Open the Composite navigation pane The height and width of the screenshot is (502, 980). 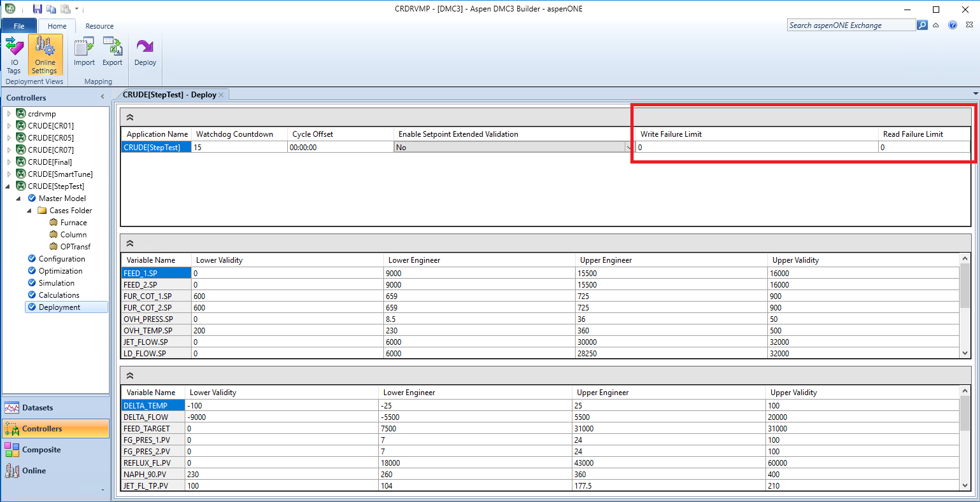tap(55, 450)
